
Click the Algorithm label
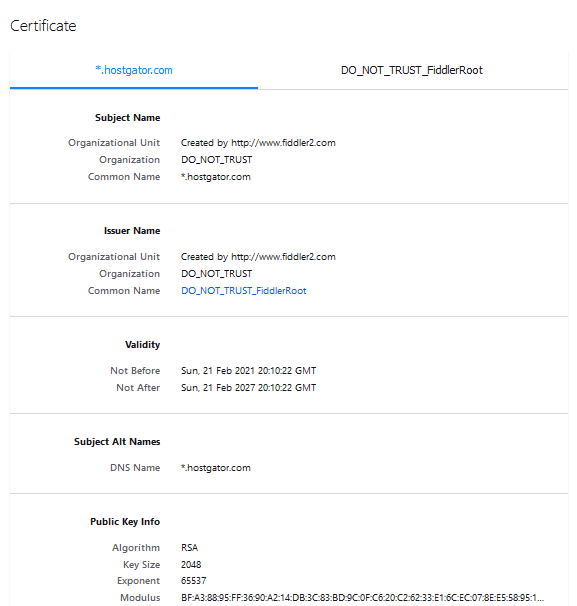pyautogui.click(x=136, y=548)
